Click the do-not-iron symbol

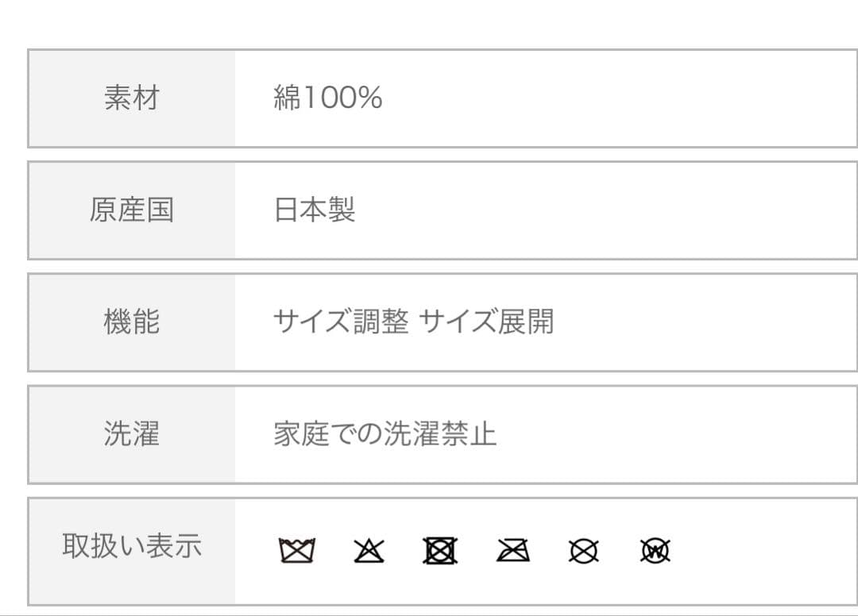coord(512,550)
